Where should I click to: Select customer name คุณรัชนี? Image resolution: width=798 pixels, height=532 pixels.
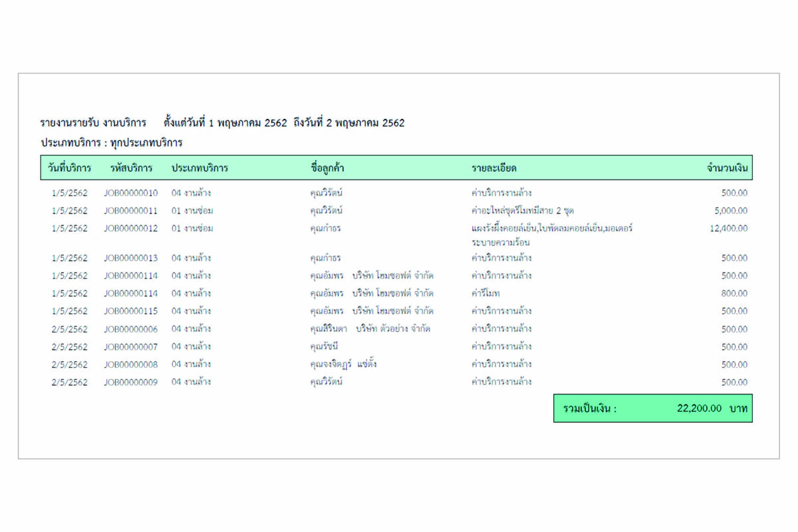coord(325,346)
